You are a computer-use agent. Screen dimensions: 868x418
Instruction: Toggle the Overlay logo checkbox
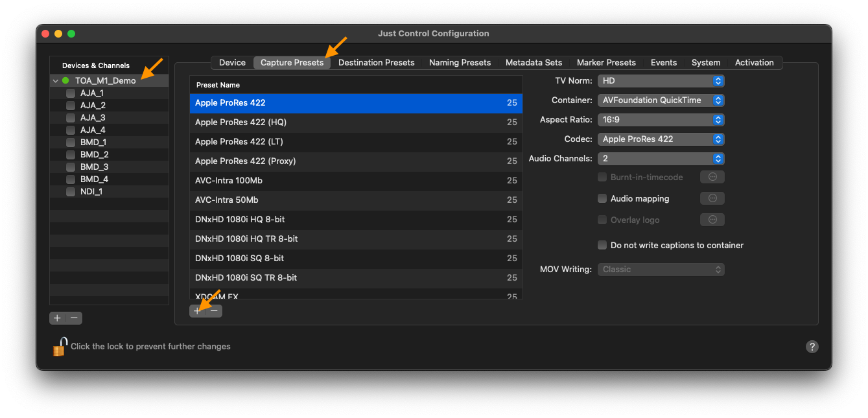(x=602, y=220)
